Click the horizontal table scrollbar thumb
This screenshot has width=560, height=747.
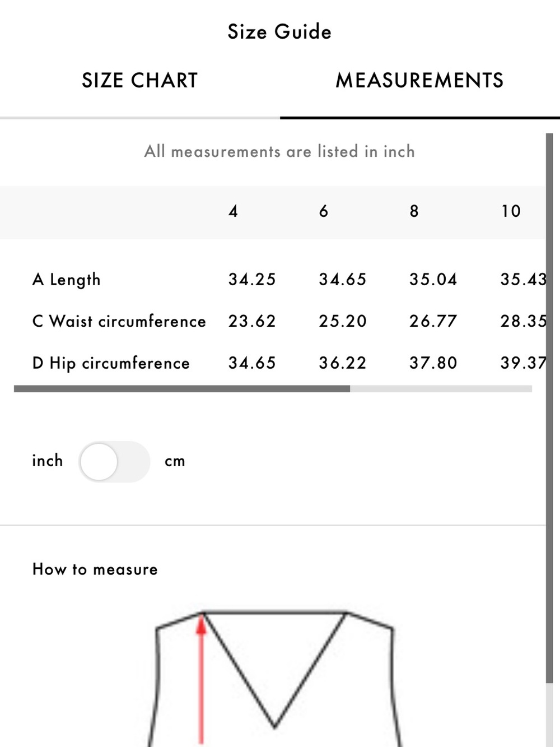coord(182,389)
